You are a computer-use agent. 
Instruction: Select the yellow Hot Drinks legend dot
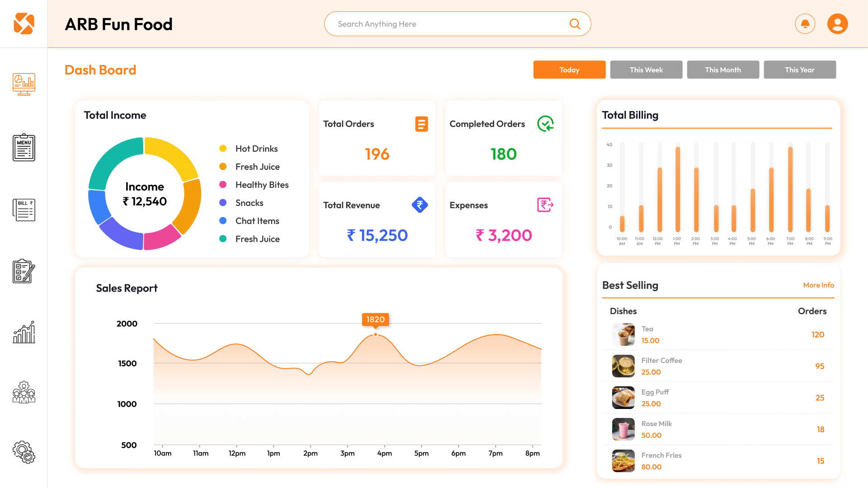(x=223, y=148)
